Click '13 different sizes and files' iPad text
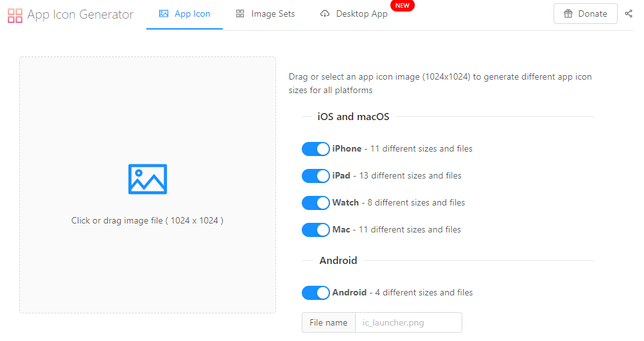 (x=410, y=176)
